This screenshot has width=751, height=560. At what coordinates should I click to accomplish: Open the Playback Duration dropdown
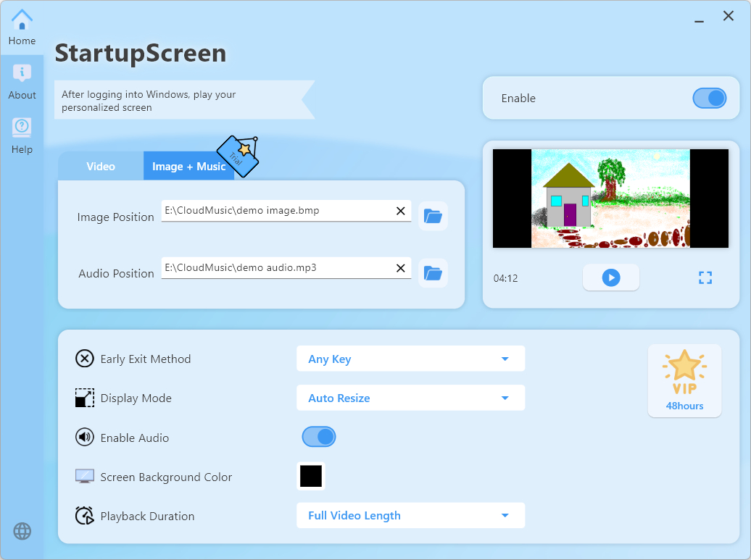(x=410, y=516)
